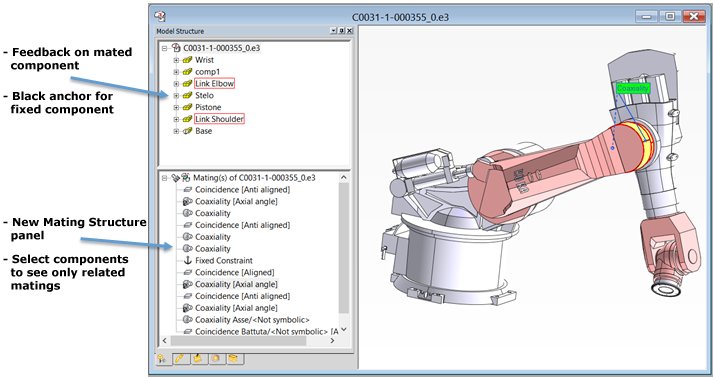The image size is (713, 377).
Task: Select the Fixed Constraint anchor icon
Action: 187,261
